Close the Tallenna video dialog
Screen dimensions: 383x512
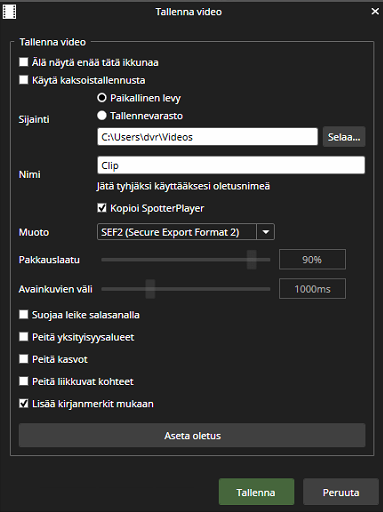point(375,12)
